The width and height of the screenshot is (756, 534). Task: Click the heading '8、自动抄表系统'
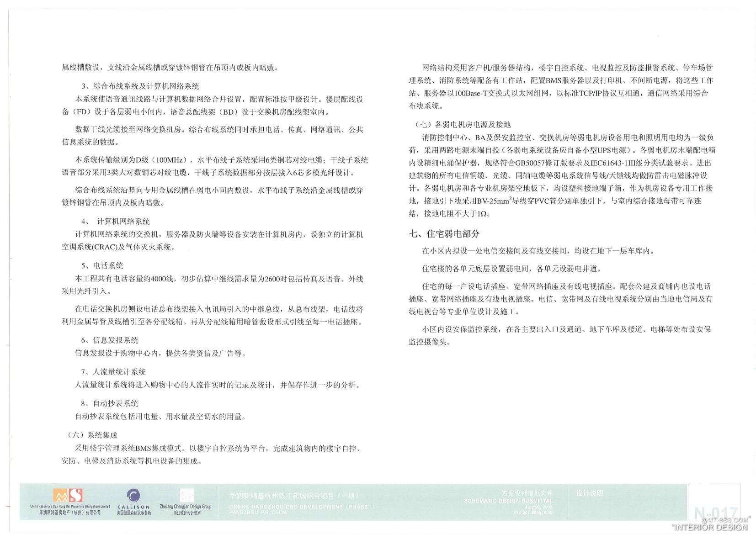pos(110,404)
